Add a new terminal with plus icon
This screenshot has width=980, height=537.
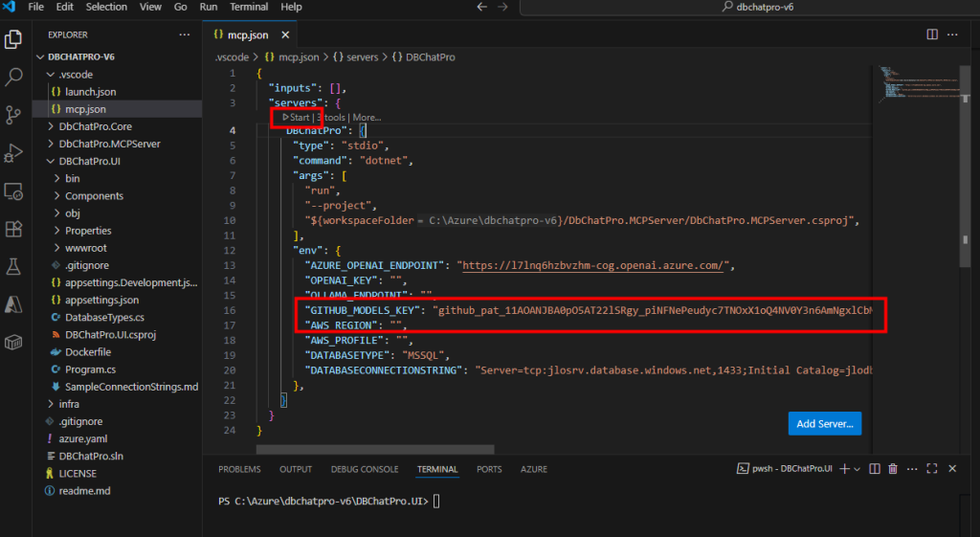844,469
